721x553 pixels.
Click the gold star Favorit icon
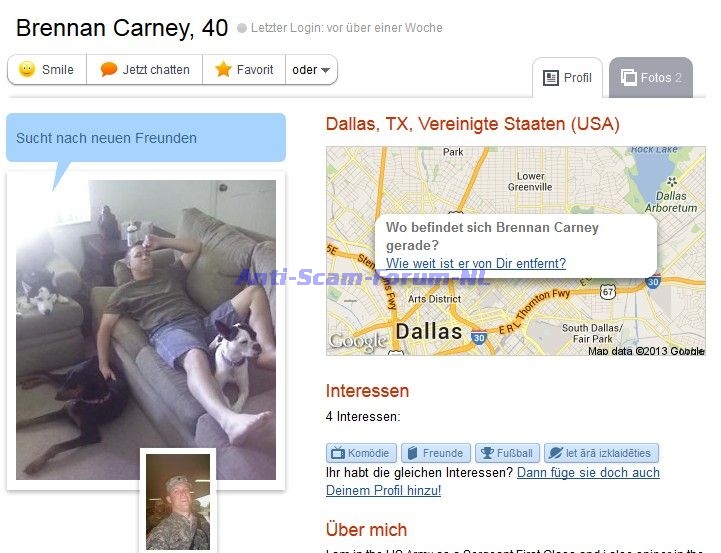(x=223, y=69)
